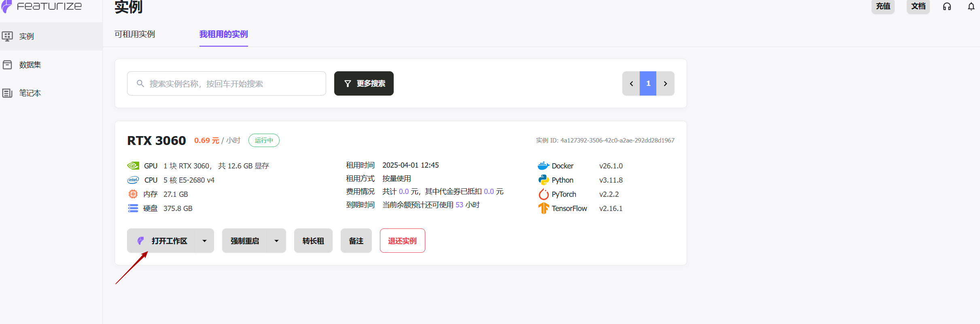Open 笔记本 in the sidebar

coord(30,93)
